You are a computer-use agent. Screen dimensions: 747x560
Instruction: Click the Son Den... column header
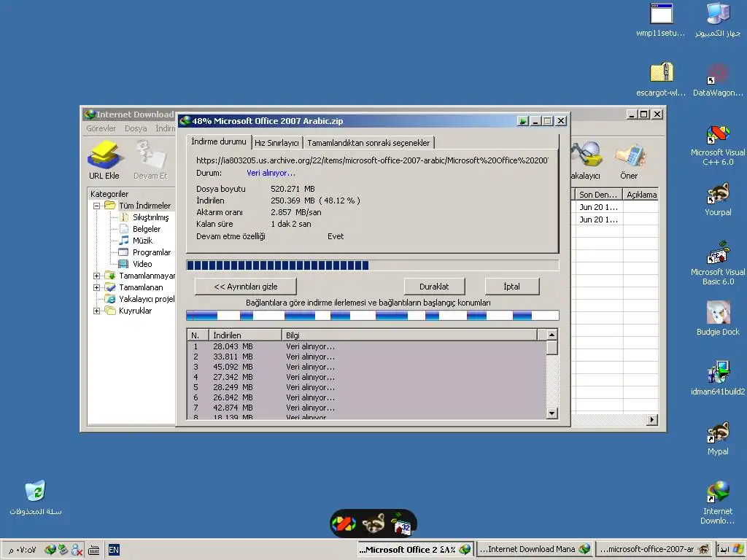598,194
